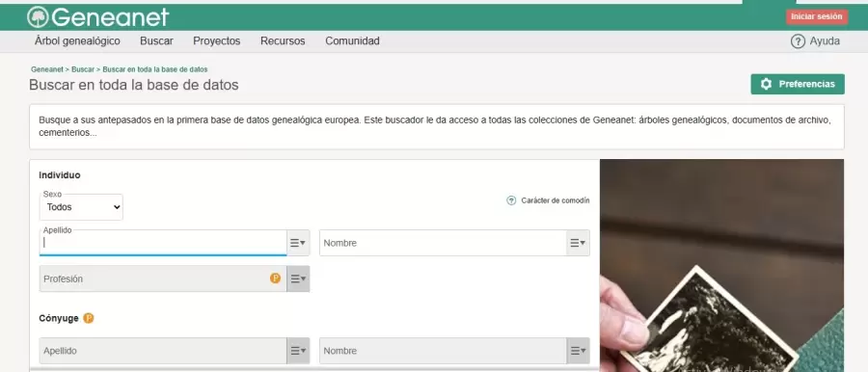Open the Ayuda help question-mark icon
This screenshot has width=868, height=372.
(x=798, y=41)
